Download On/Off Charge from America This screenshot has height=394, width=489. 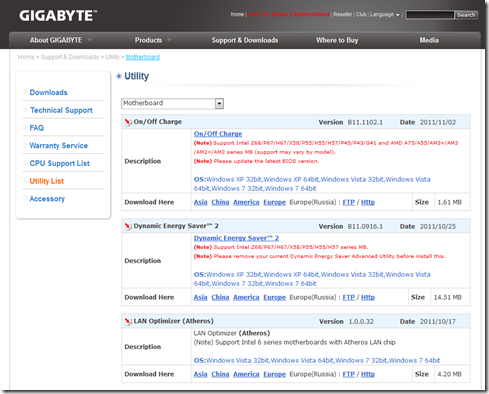(246, 202)
